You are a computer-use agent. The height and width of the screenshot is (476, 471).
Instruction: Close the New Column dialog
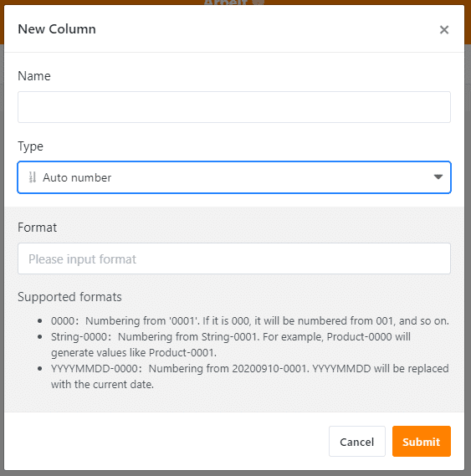point(444,30)
